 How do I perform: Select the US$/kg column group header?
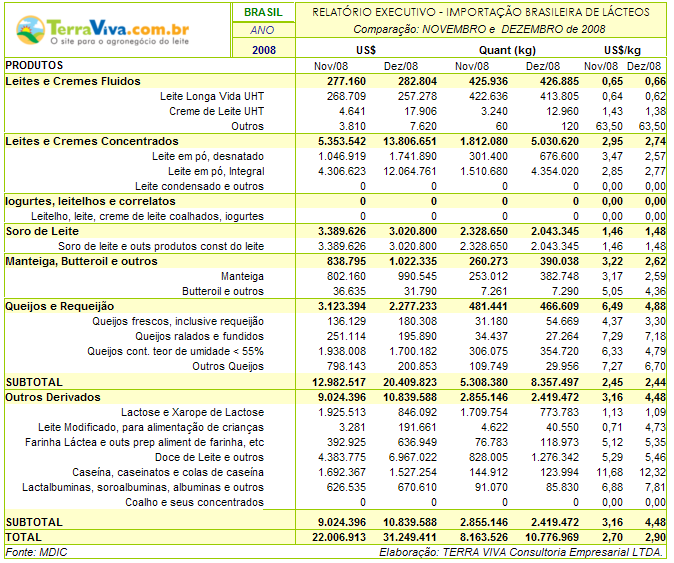pyautogui.click(x=622, y=50)
